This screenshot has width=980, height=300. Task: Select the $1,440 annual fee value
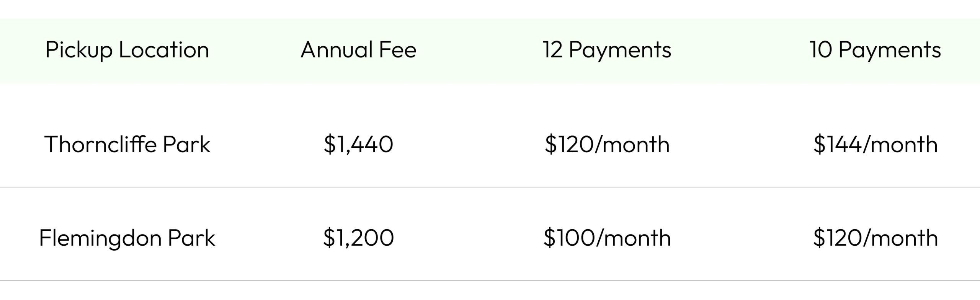(358, 145)
